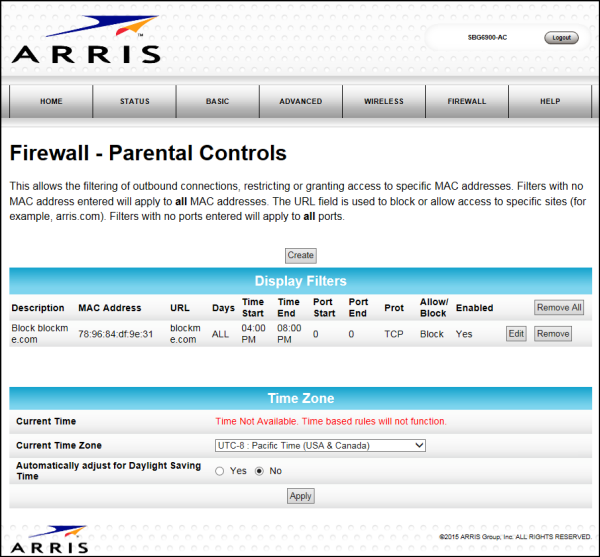Image resolution: width=600 pixels, height=557 pixels.
Task: Open the HOME menu tab
Action: 51,101
